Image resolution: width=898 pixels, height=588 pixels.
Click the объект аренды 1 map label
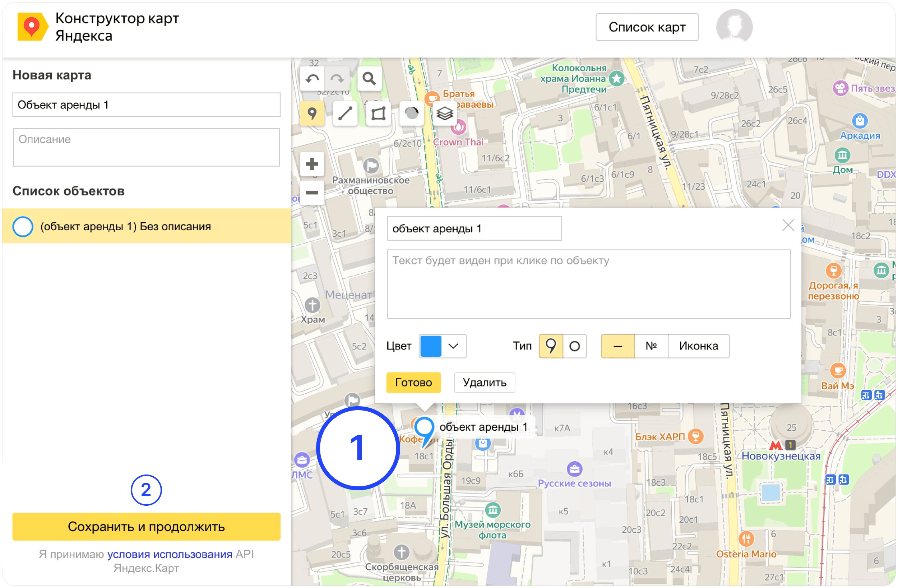coord(483,427)
